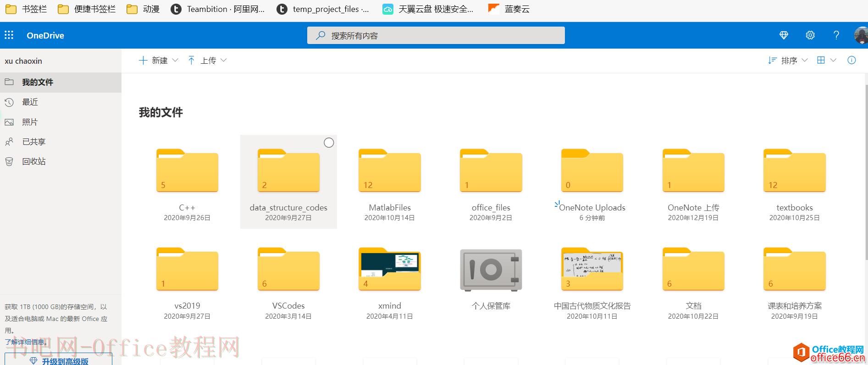Click the xu chaoxin account name

coord(23,61)
